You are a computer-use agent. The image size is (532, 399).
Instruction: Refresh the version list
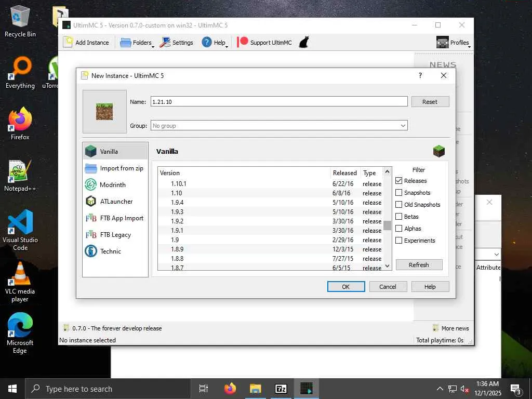point(419,264)
